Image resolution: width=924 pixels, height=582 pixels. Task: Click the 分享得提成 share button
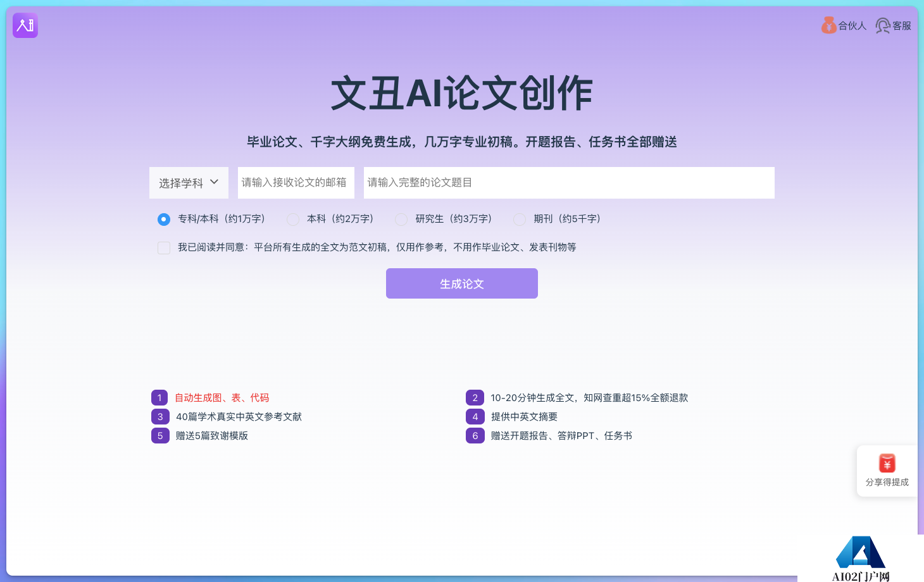(887, 471)
